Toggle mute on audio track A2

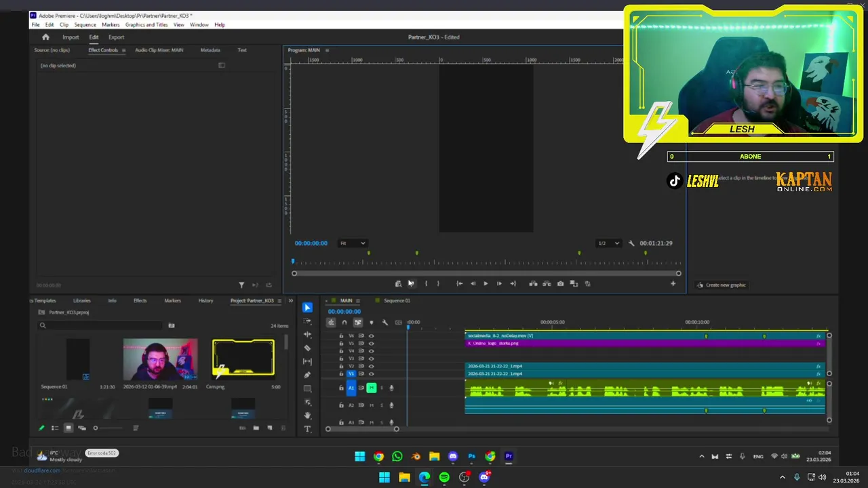click(371, 405)
